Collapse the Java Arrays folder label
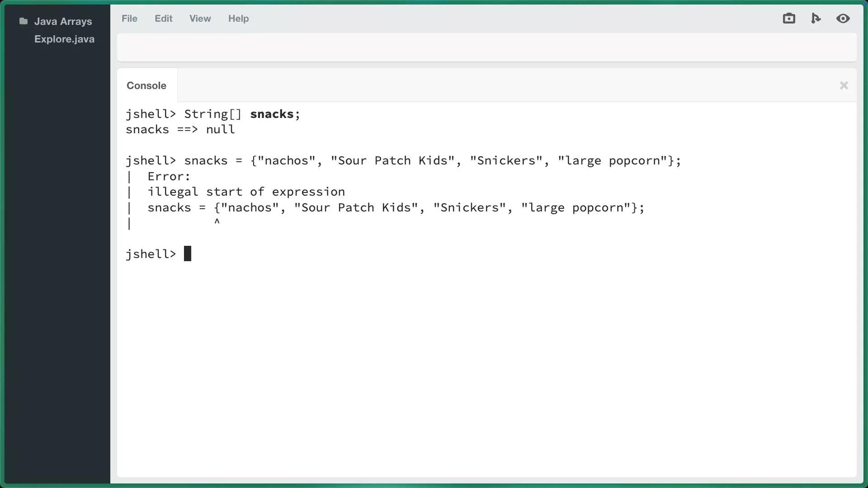The height and width of the screenshot is (488, 868). pyautogui.click(x=63, y=21)
